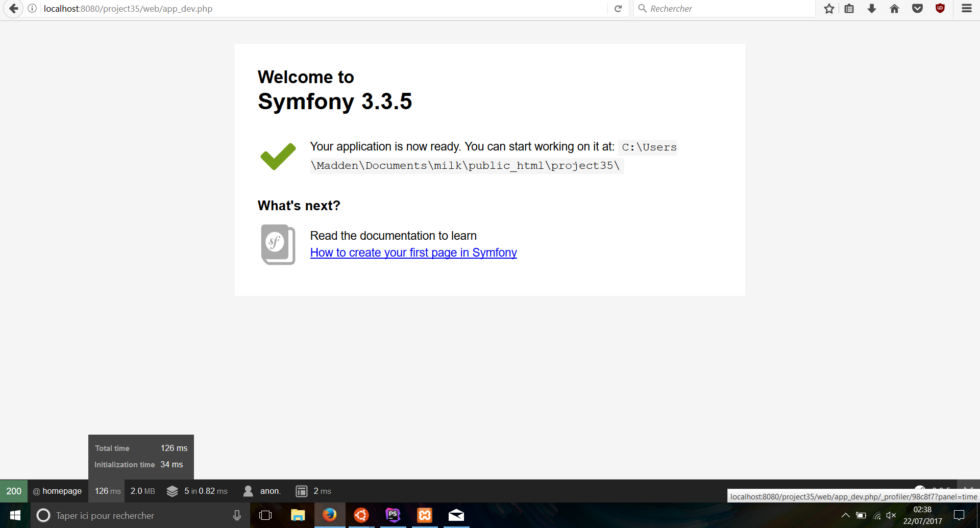The height and width of the screenshot is (528, 980).
Task: Click the user icon next to anon.
Action: tap(248, 491)
